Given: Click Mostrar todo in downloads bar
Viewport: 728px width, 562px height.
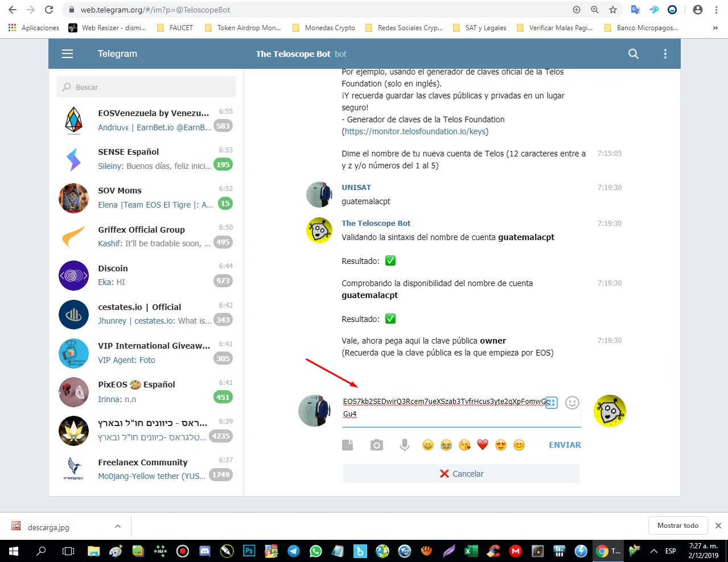Looking at the screenshot, I should 677,526.
